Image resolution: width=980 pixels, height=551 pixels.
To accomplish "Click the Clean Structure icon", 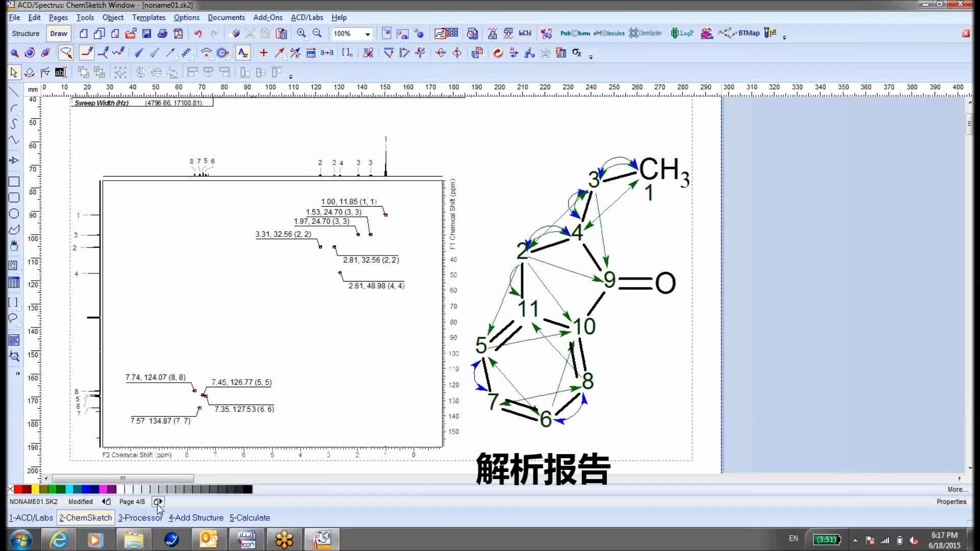I will tap(498, 53).
